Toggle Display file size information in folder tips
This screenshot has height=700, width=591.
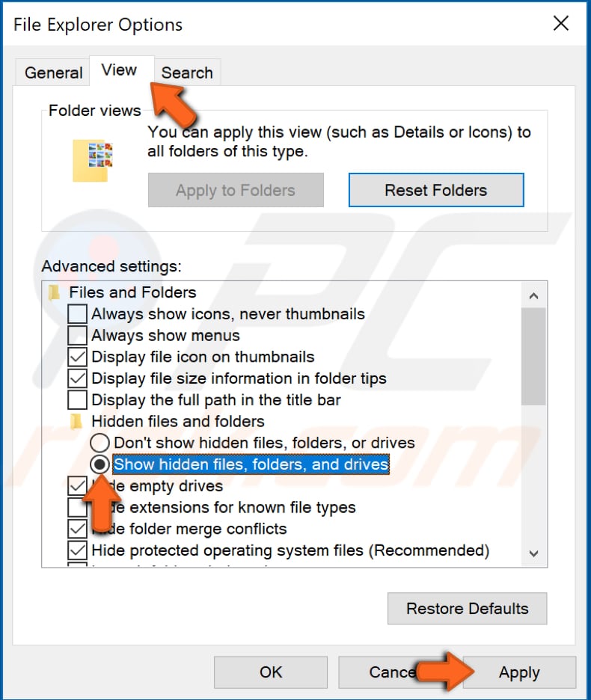(77, 378)
